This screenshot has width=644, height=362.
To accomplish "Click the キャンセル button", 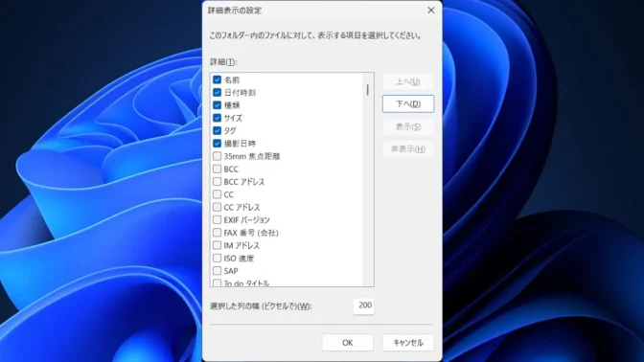I will click(408, 342).
